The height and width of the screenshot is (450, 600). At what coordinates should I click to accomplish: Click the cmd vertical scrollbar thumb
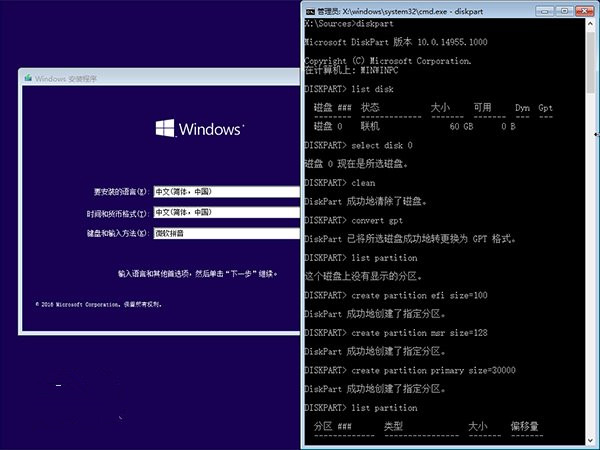point(590,63)
